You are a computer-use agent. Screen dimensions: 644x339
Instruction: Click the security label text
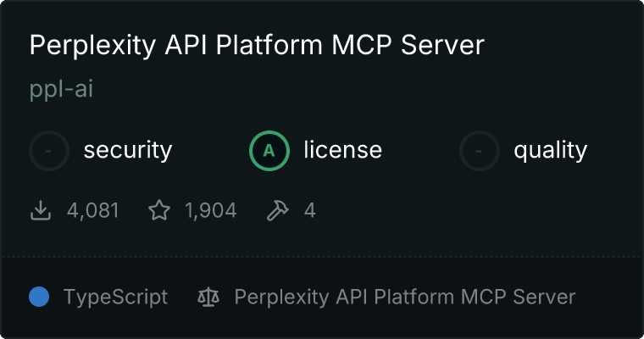click(127, 151)
